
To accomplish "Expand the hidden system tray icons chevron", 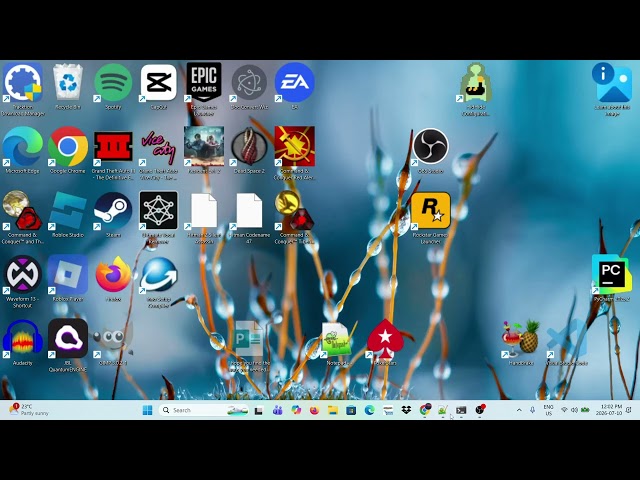I will click(x=519, y=410).
